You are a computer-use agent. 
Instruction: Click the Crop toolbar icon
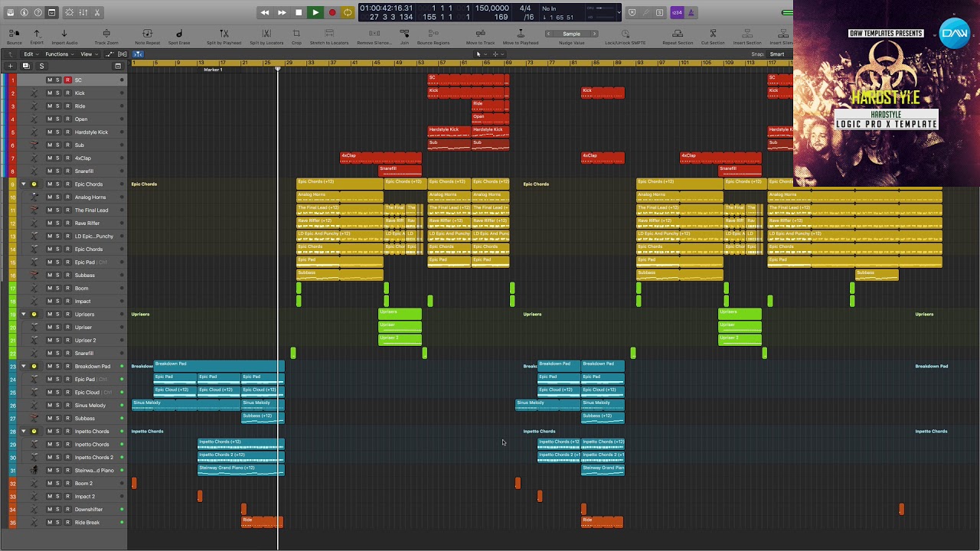coord(296,34)
